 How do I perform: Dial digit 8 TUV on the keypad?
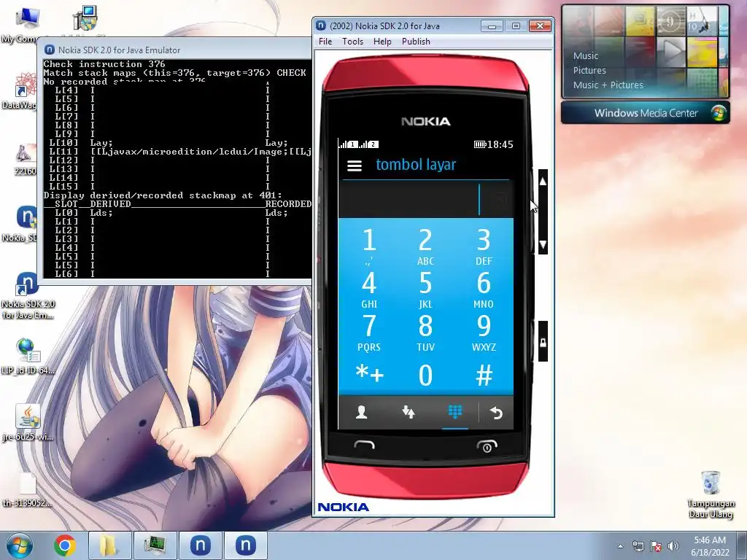point(425,332)
